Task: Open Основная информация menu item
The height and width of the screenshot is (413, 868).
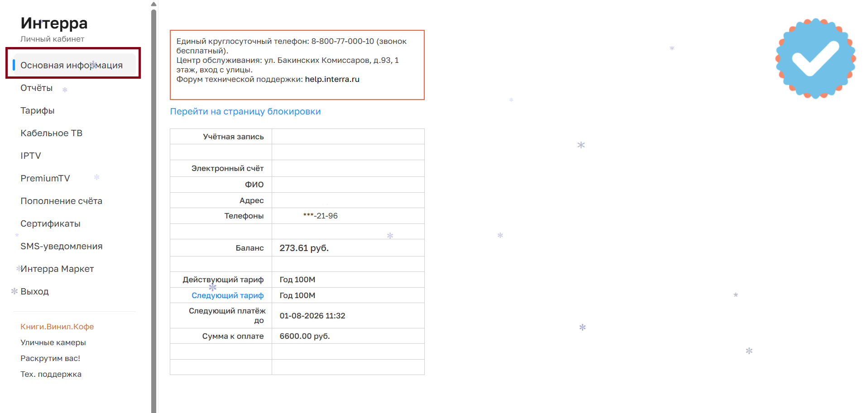Action: click(72, 65)
